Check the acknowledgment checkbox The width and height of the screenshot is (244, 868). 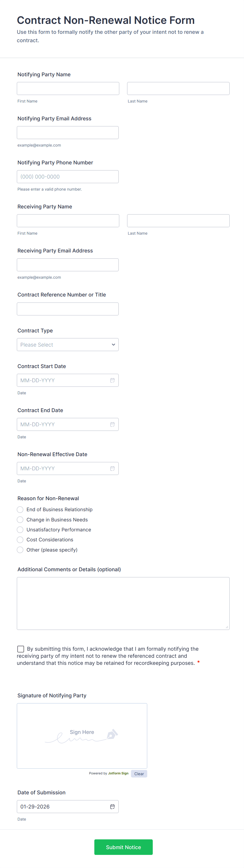[x=20, y=649]
